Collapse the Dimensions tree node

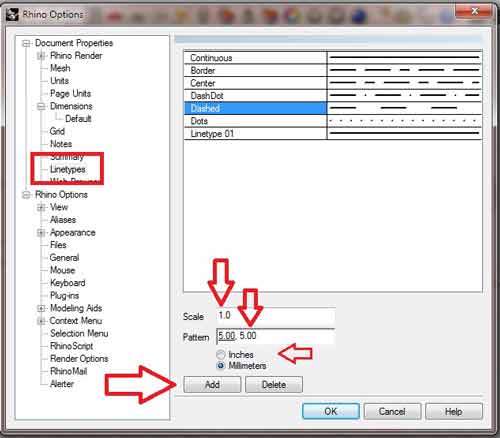tap(41, 106)
